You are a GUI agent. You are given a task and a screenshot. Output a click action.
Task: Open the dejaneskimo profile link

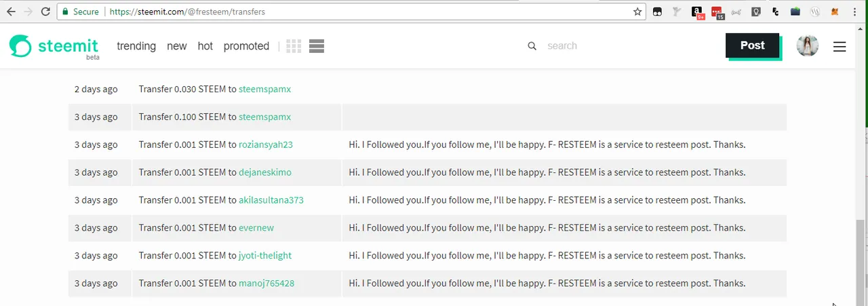tap(265, 172)
